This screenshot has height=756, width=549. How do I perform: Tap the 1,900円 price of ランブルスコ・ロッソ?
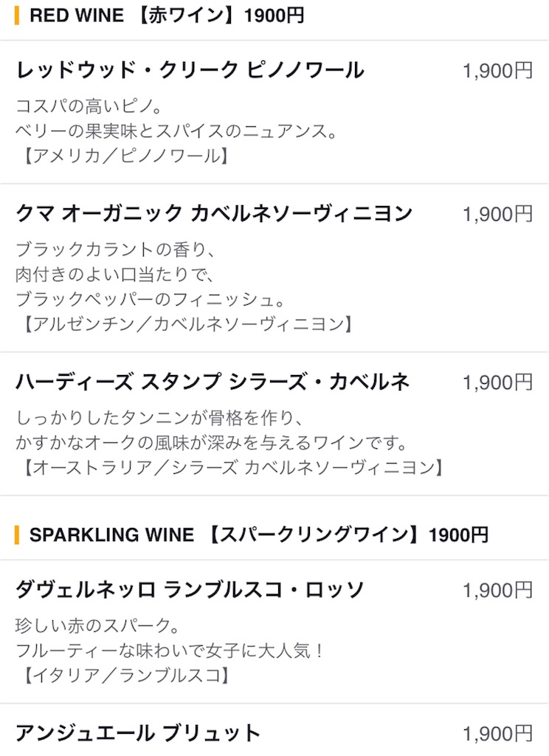[x=497, y=591]
